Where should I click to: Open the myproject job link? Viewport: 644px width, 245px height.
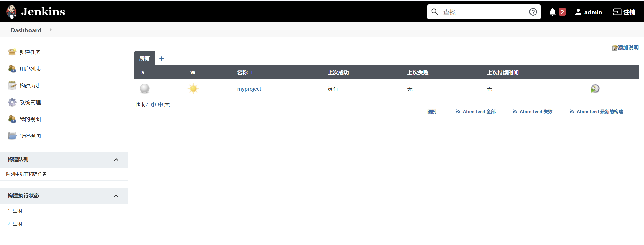click(249, 89)
